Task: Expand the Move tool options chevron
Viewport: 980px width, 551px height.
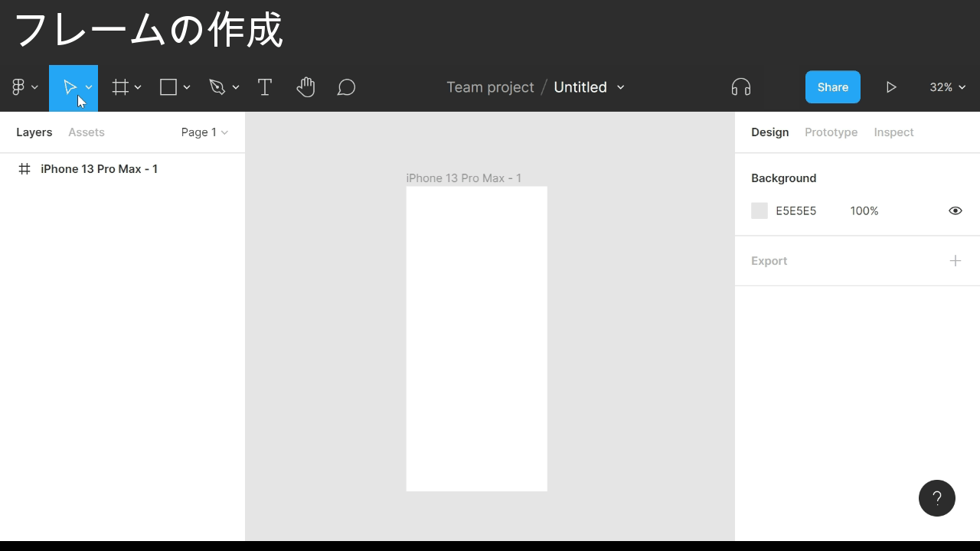Action: pos(89,87)
